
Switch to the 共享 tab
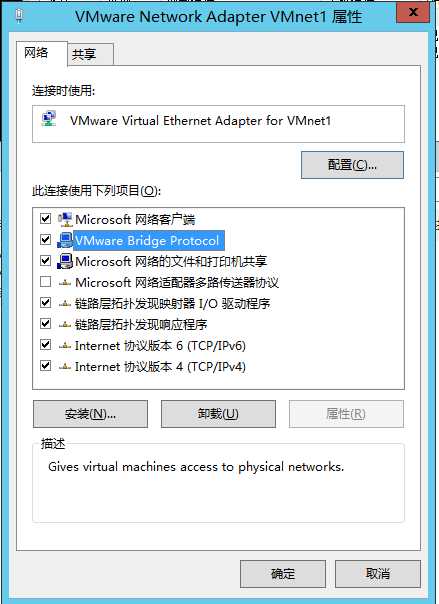click(x=90, y=54)
